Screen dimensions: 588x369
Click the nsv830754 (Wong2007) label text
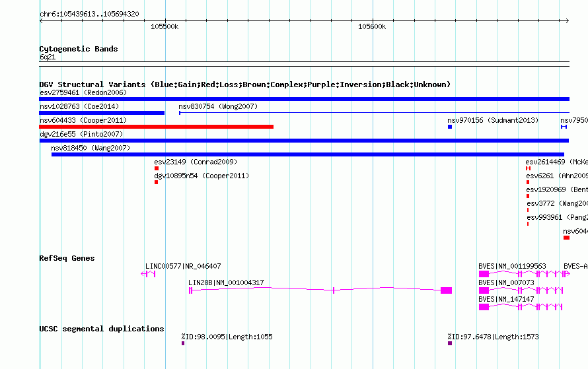(x=218, y=106)
